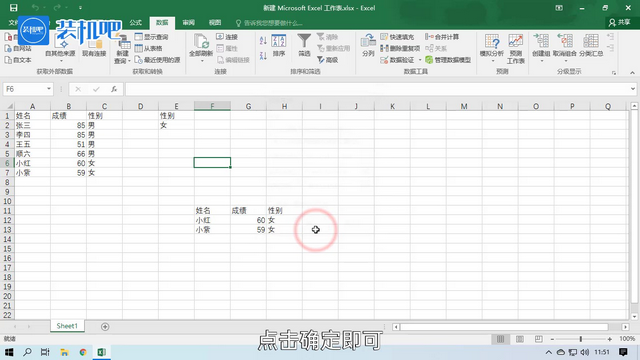Image resolution: width=640 pixels, height=360 pixels.
Task: Adjust the zoom slider handle
Action: click(x=580, y=339)
